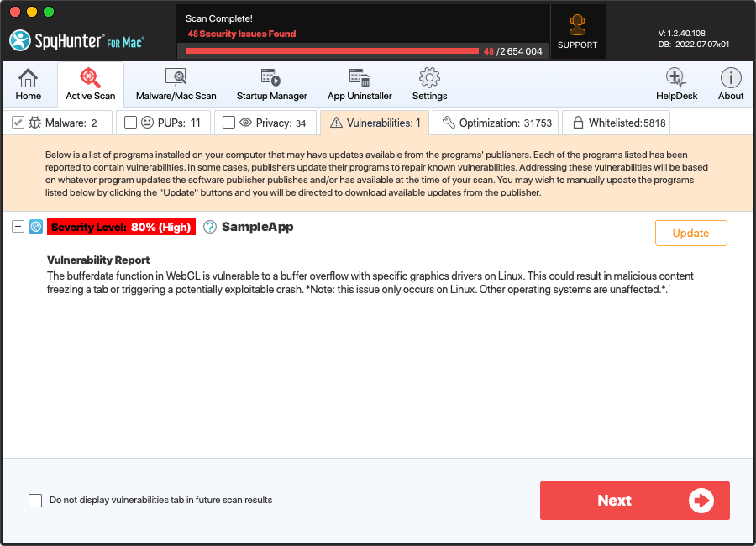This screenshot has width=756, height=546.
Task: Select the Malware/Mac Scan icon
Action: coord(176,85)
